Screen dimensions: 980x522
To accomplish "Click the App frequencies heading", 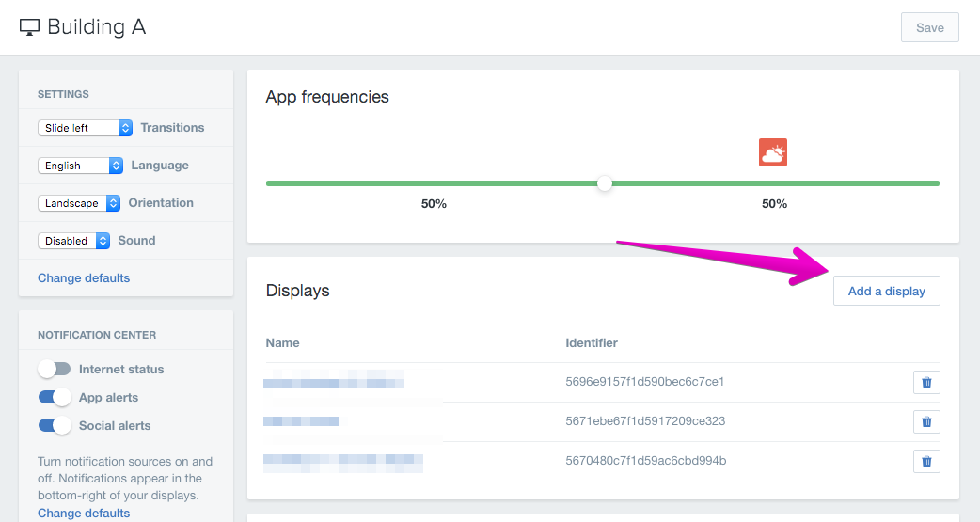I will pyautogui.click(x=327, y=97).
